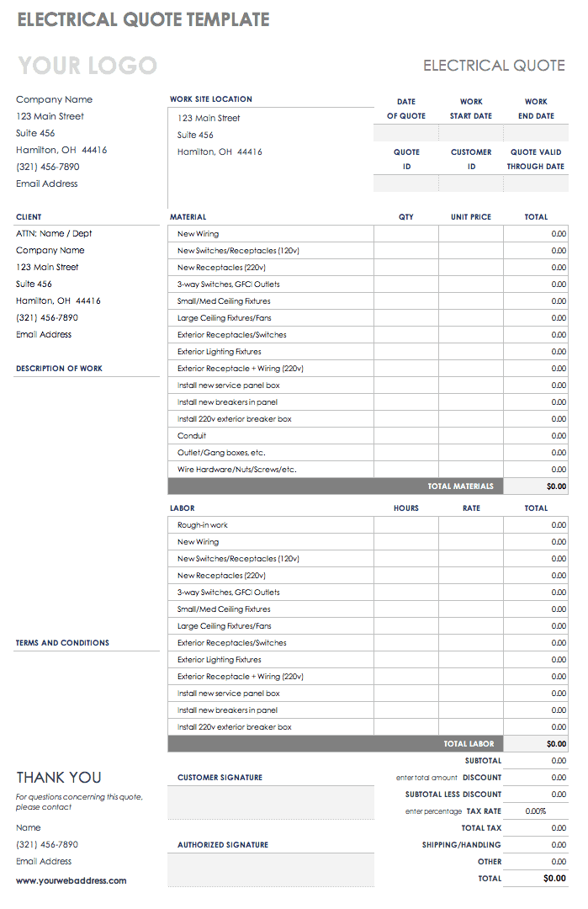The image size is (588, 909).
Task: Click the Customer Signature box
Action: click(x=271, y=802)
